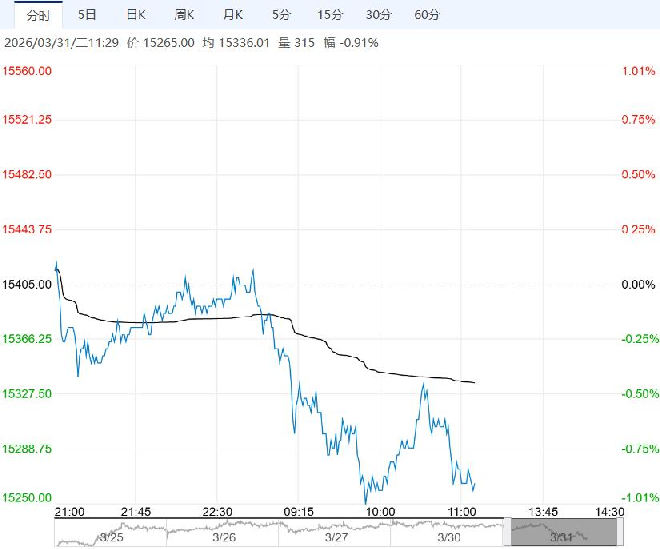Click the black average price line end

(x=474, y=383)
